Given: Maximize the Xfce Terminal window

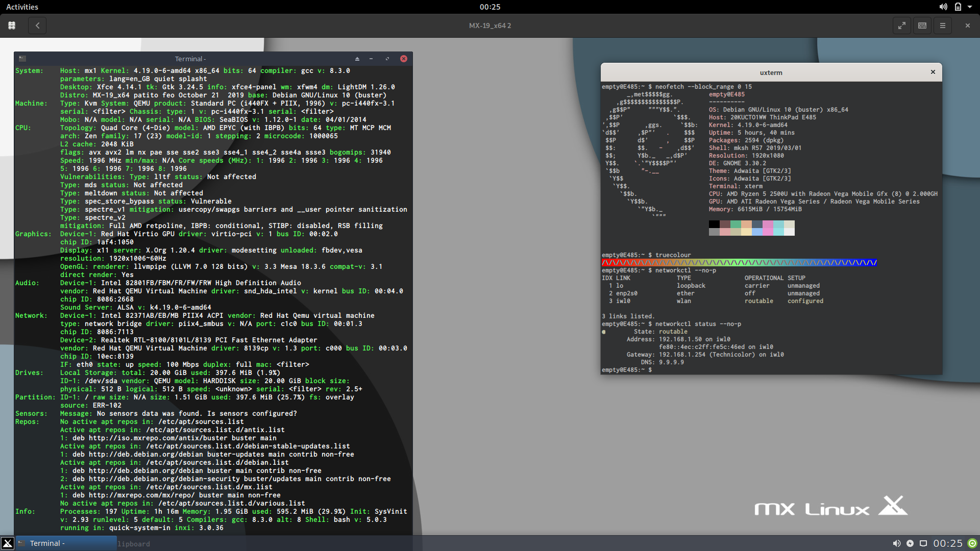Looking at the screenshot, I should click(x=387, y=59).
